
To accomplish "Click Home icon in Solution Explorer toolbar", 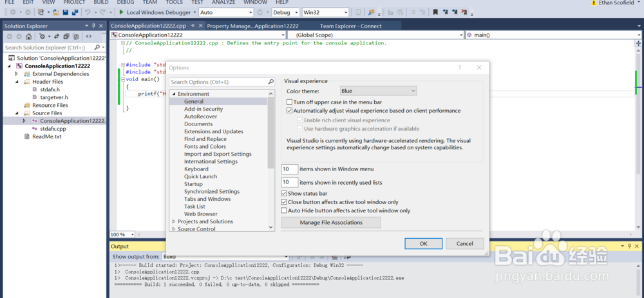I will 29,37.
